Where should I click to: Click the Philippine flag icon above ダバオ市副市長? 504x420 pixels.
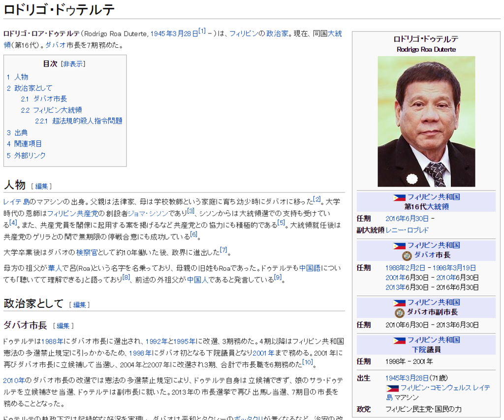399,303
